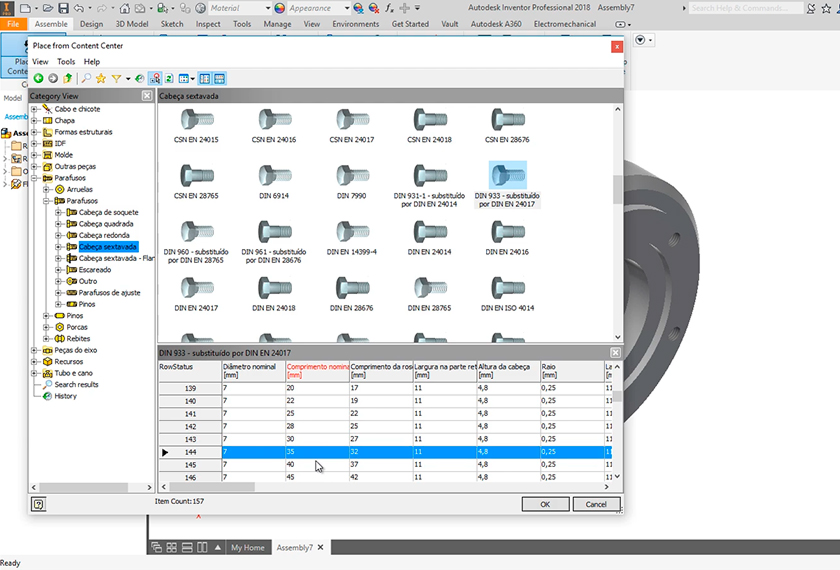The width and height of the screenshot is (840, 570).
Task: Expand the Porcas tree node
Action: (x=47, y=327)
